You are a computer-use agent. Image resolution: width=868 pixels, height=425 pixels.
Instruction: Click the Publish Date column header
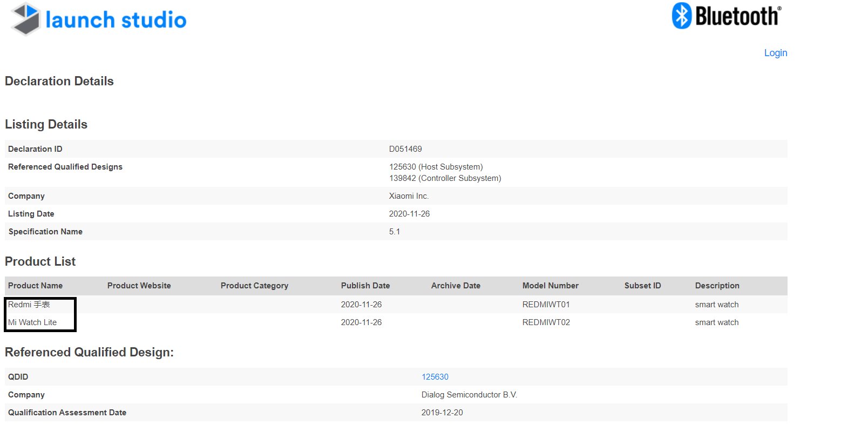pos(365,286)
